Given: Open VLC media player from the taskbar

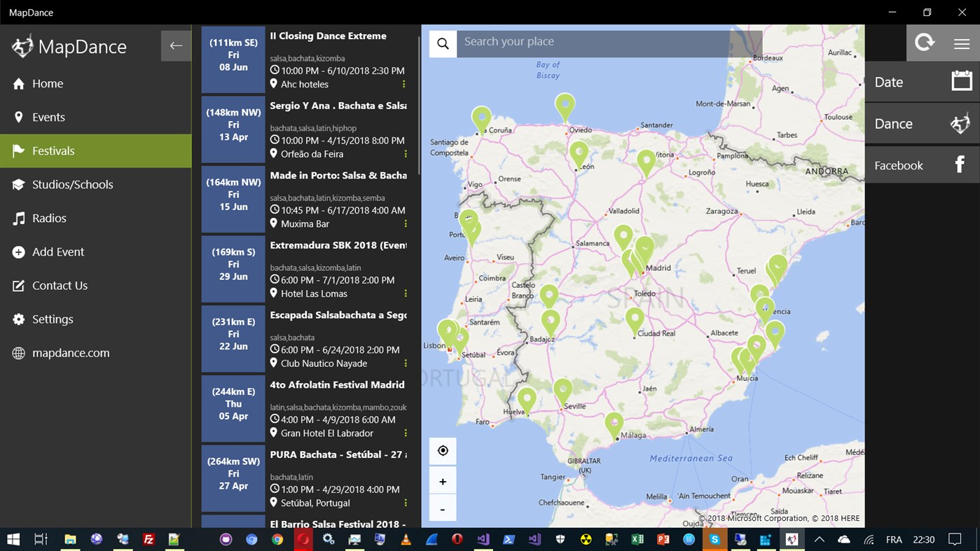Looking at the screenshot, I should 406,539.
